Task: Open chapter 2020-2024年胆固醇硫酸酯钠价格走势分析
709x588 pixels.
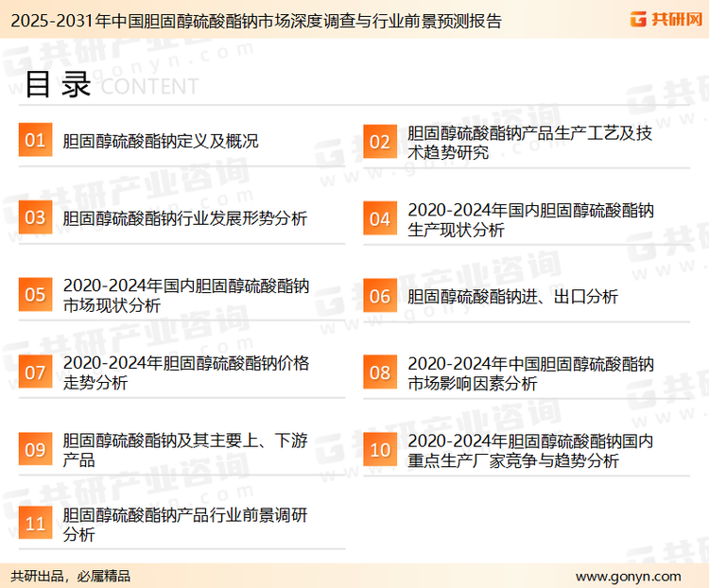Action: 186,372
